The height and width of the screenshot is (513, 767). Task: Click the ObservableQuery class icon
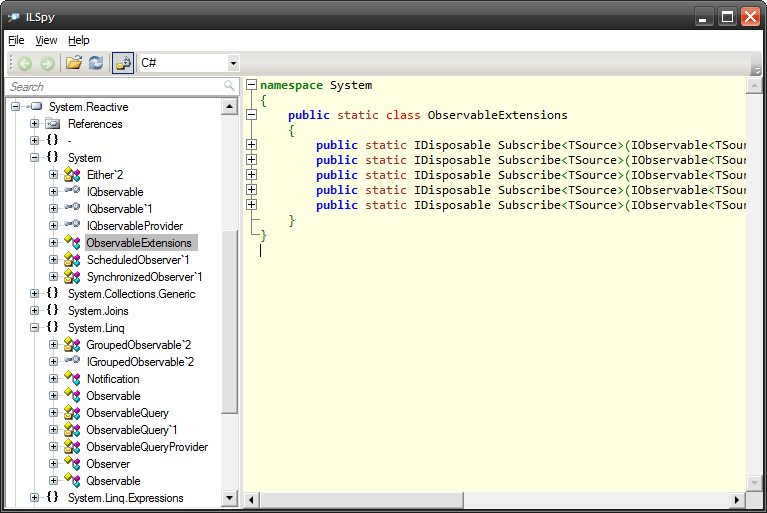pos(72,413)
